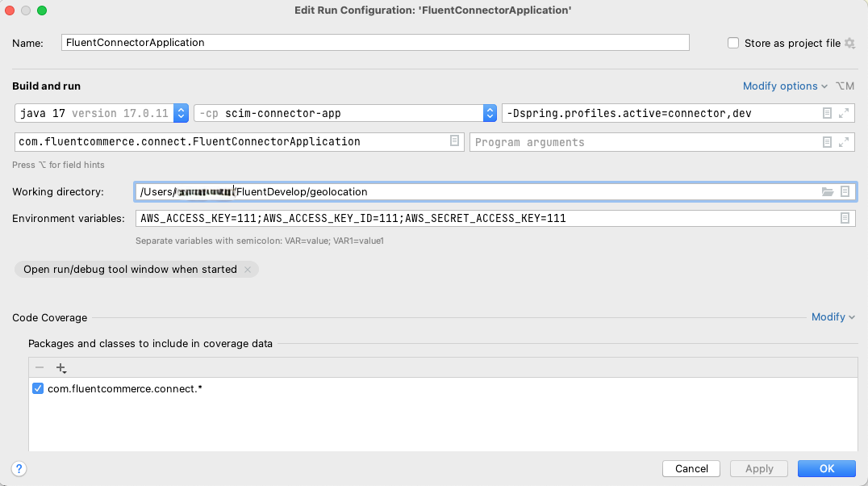This screenshot has height=486, width=868.
Task: Open the help question mark button
Action: click(19, 468)
